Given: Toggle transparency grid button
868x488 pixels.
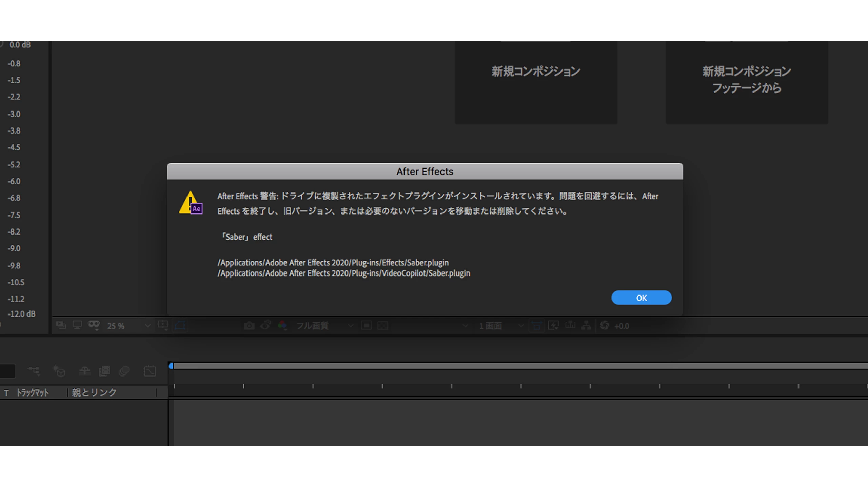Looking at the screenshot, I should click(382, 326).
